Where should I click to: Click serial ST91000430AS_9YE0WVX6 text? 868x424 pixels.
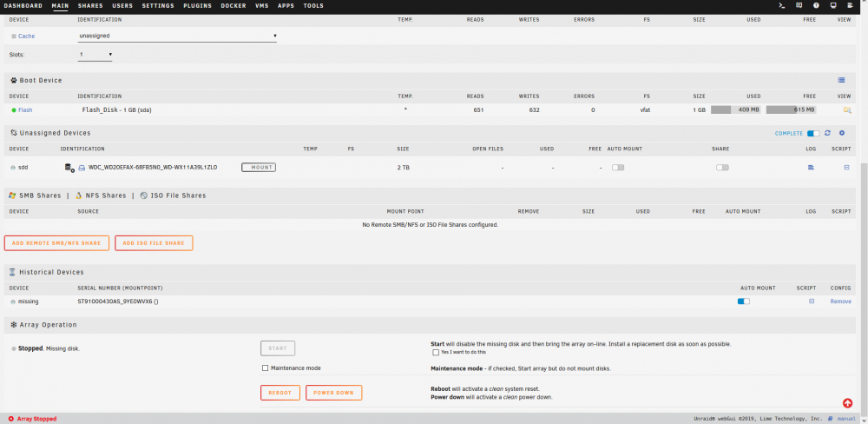(x=118, y=301)
